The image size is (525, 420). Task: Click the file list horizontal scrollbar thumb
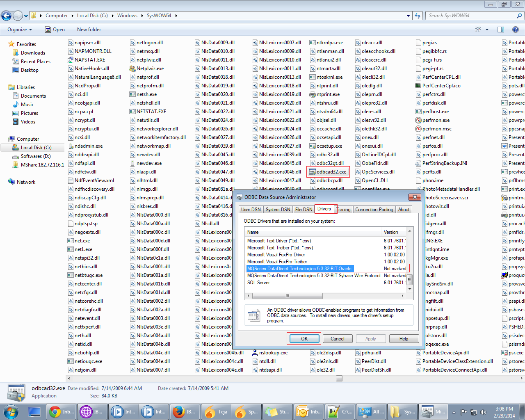coord(339,379)
